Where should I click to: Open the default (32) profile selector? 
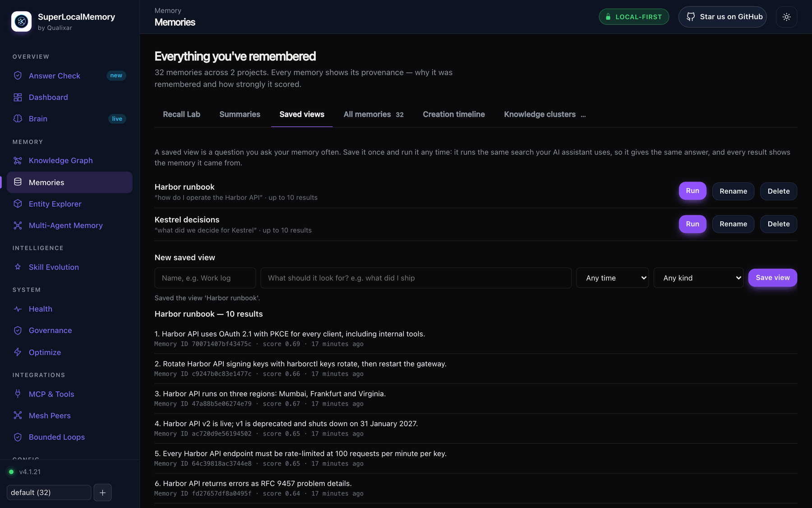click(x=49, y=492)
